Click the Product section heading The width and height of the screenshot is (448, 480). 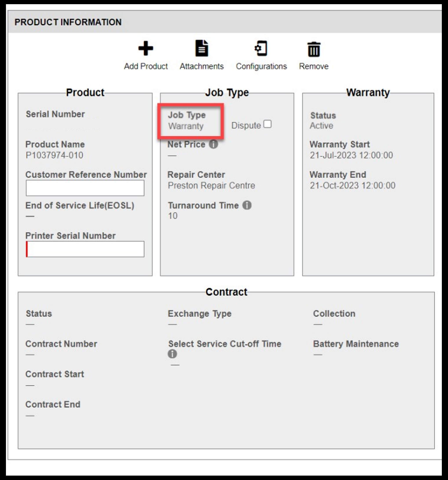click(85, 93)
